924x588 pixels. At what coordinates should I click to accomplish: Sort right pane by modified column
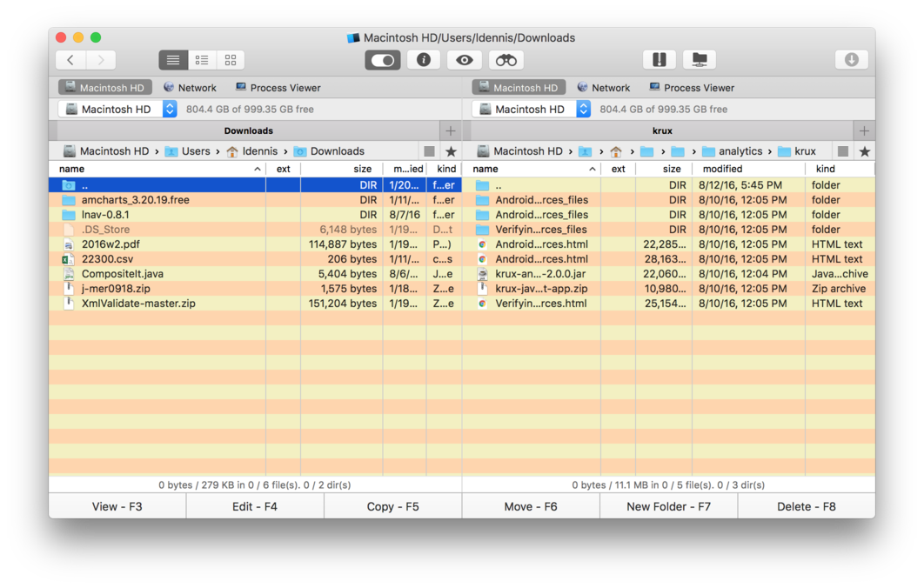click(x=749, y=169)
